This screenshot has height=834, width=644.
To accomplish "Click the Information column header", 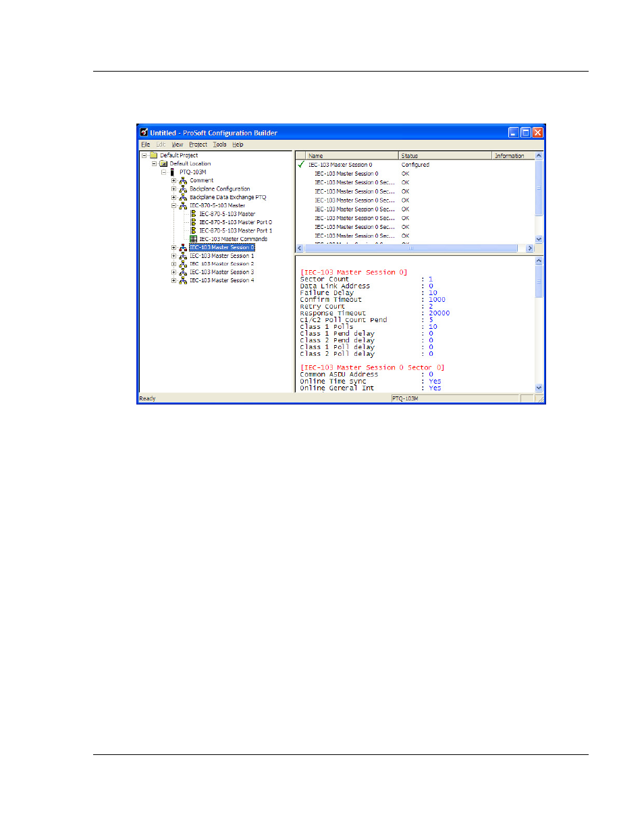I will click(x=512, y=156).
